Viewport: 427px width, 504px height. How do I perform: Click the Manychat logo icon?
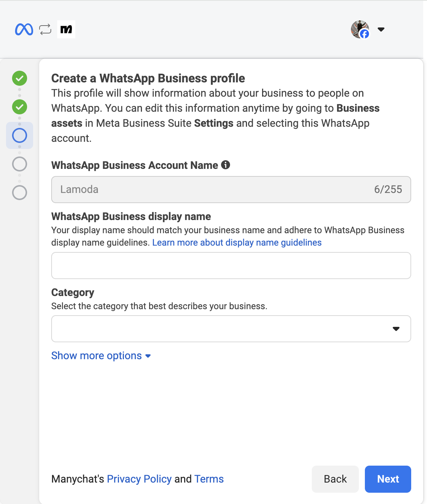tap(66, 29)
